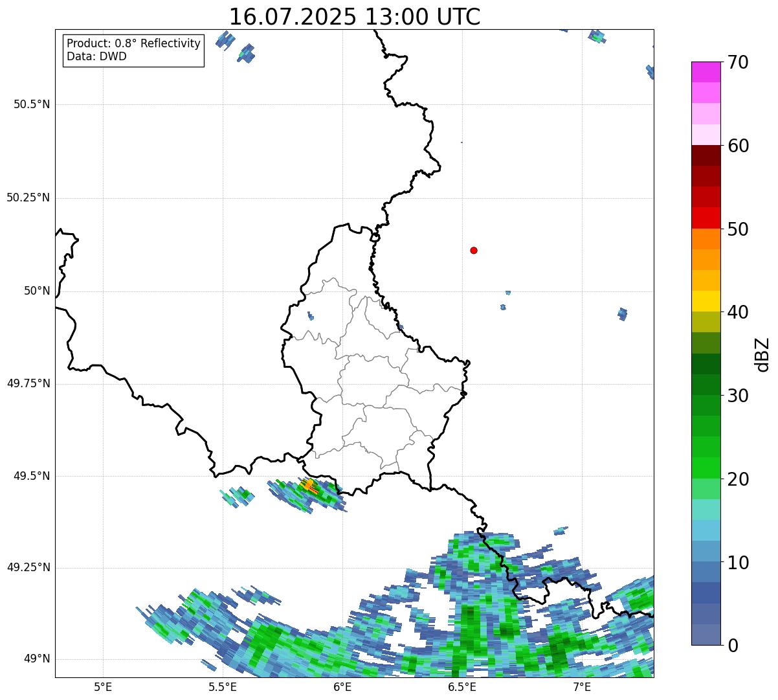Click the latitude label '50.25°N'
The width and height of the screenshot is (778, 700).
[x=28, y=198]
